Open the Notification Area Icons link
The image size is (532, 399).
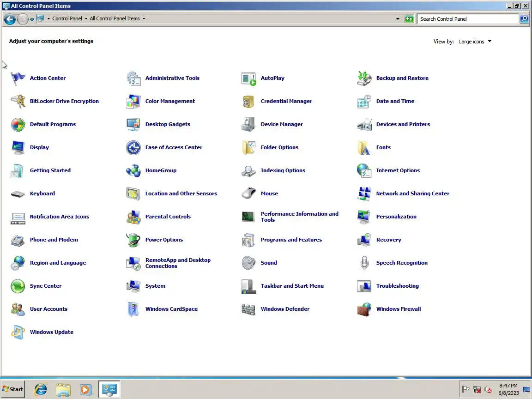coord(60,217)
